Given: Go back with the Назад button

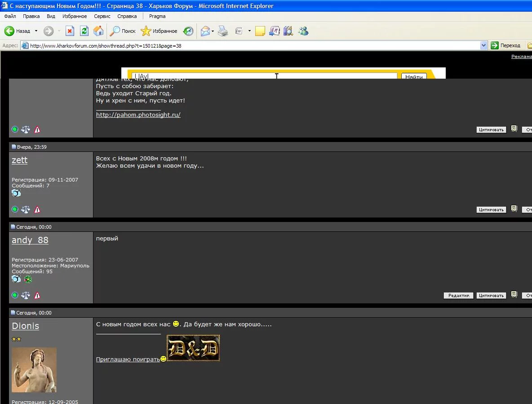Looking at the screenshot, I should [x=18, y=31].
